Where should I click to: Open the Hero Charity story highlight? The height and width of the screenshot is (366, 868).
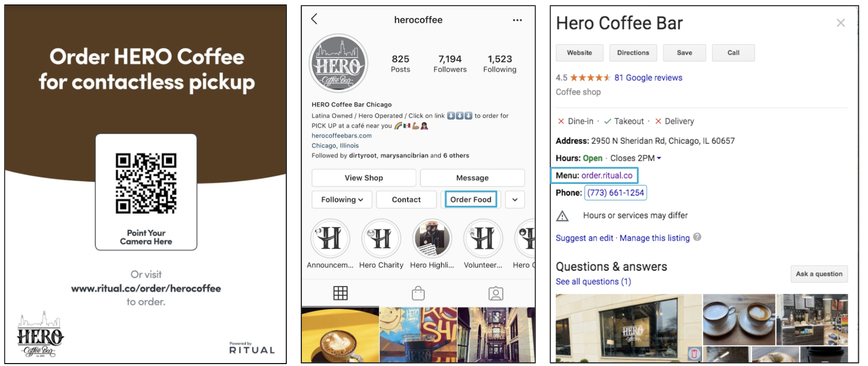click(x=381, y=239)
